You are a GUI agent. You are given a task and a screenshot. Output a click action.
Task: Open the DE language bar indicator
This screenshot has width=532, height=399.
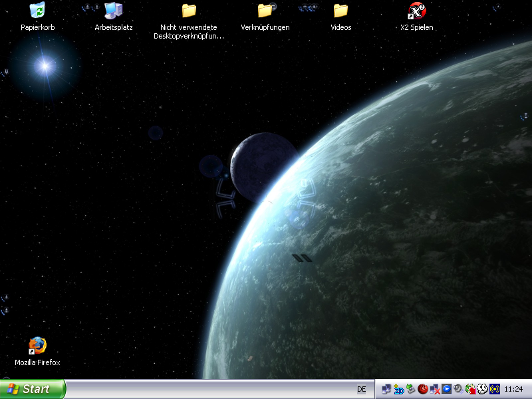(362, 389)
